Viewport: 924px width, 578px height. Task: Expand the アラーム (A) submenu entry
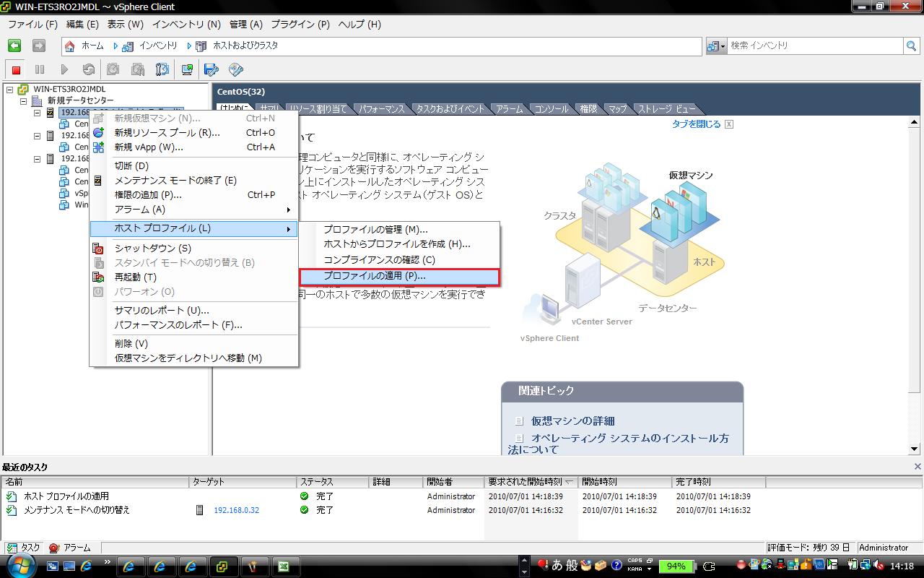coord(193,210)
